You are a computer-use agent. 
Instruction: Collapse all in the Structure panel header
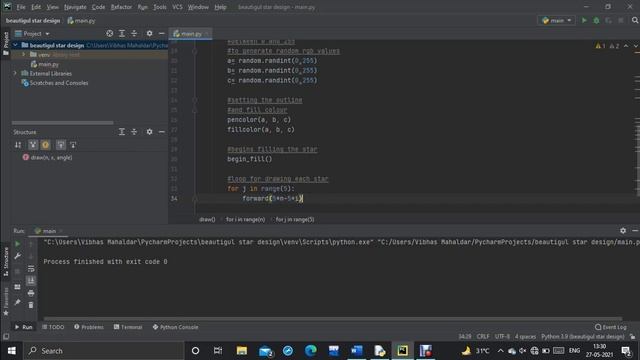point(134,132)
